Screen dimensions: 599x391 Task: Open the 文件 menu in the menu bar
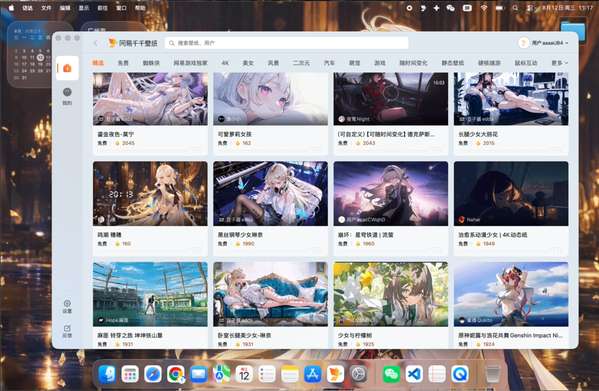pos(46,8)
